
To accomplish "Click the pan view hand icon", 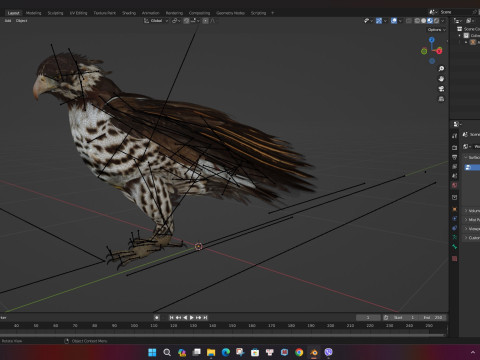I will point(441,79).
